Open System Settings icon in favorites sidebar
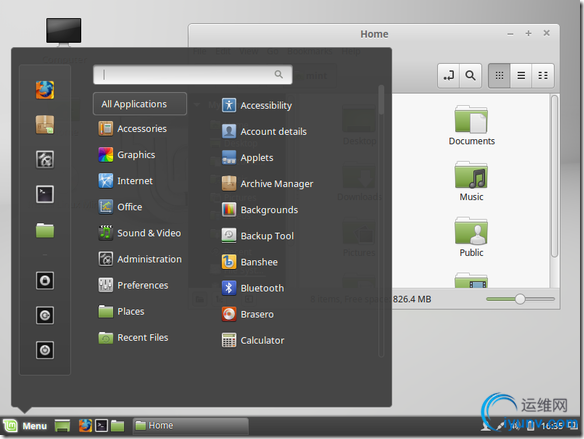Viewport: 584px width, 439px height. click(45, 159)
